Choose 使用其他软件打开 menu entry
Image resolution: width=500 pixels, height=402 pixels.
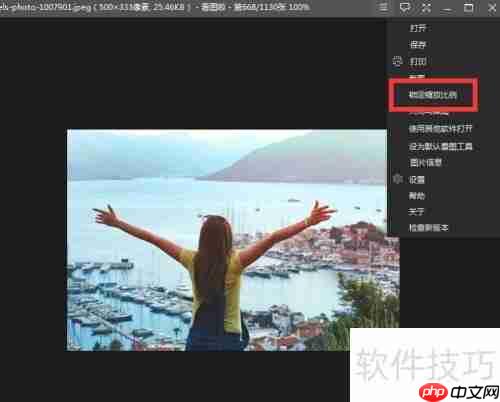440,129
